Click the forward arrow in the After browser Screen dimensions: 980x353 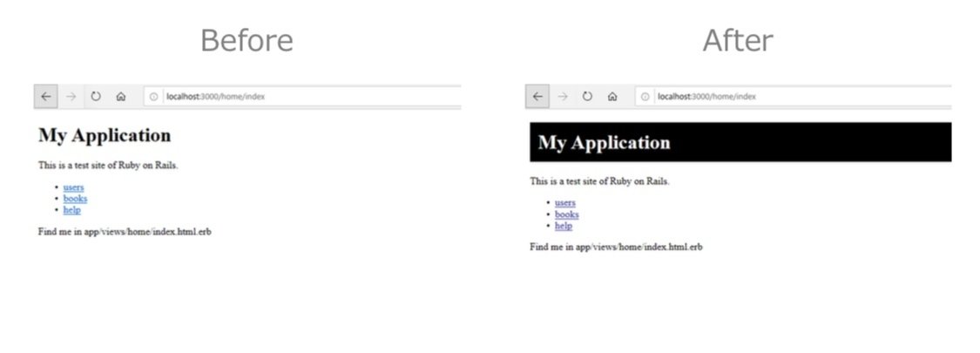563,97
